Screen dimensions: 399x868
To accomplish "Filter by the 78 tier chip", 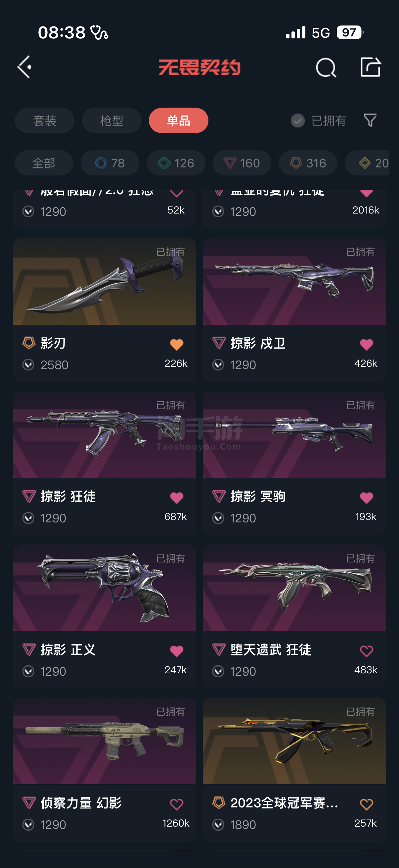I will (110, 163).
